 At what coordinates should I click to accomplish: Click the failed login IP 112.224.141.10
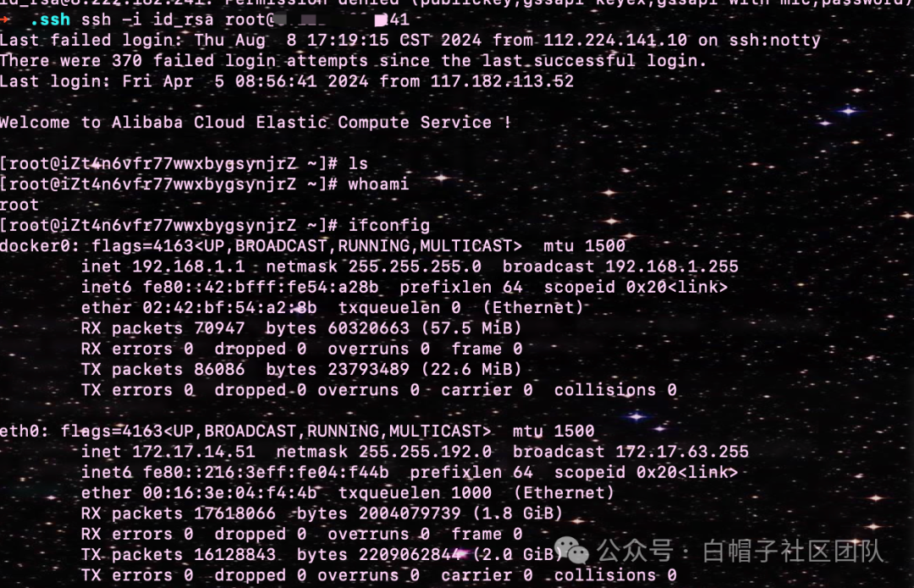[x=615, y=41]
